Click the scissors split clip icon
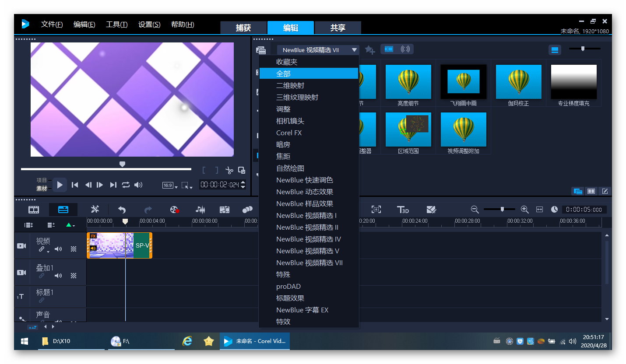This screenshot has width=626, height=364. pyautogui.click(x=229, y=170)
